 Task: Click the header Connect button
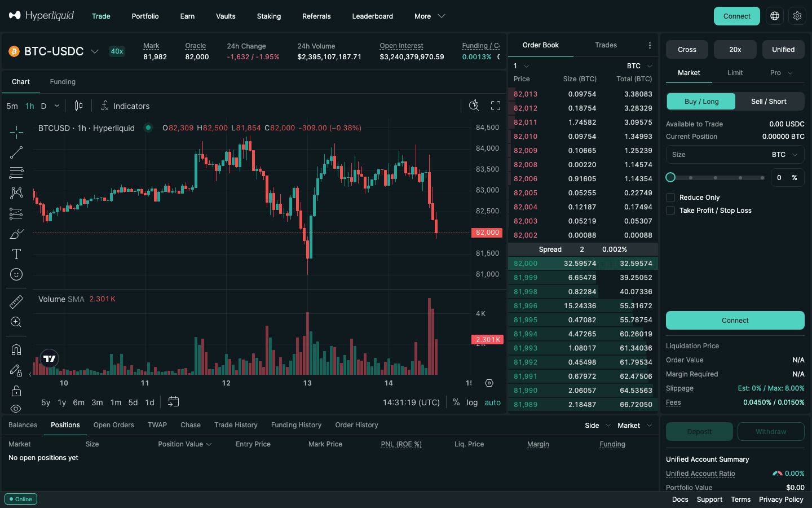[737, 16]
